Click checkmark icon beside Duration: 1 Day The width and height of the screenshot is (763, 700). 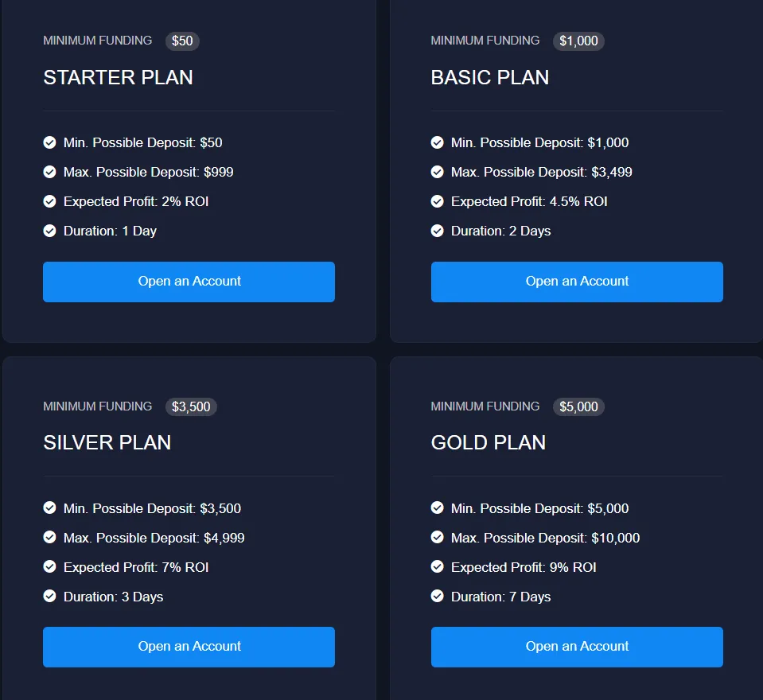coord(49,231)
